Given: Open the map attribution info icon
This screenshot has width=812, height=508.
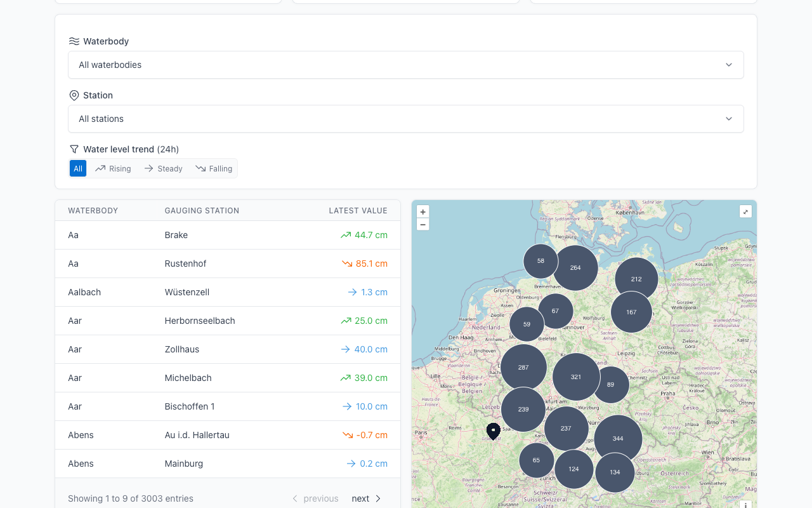Looking at the screenshot, I should [x=745, y=505].
